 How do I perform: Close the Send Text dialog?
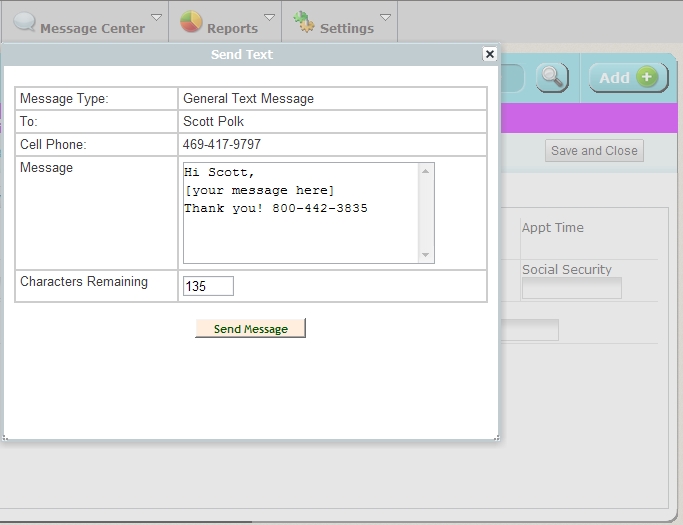[489, 54]
